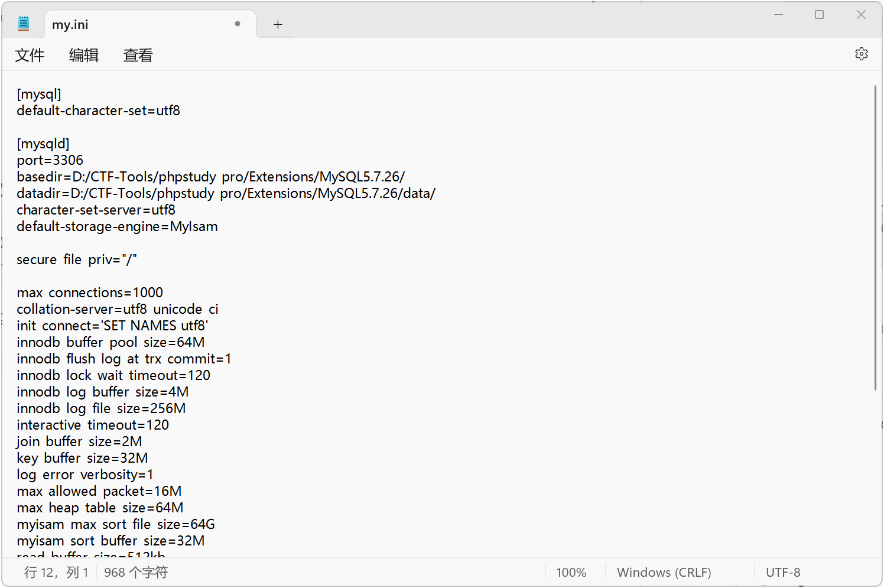Minimize the Notepad window
The height and width of the screenshot is (588, 884).
pyautogui.click(x=778, y=15)
